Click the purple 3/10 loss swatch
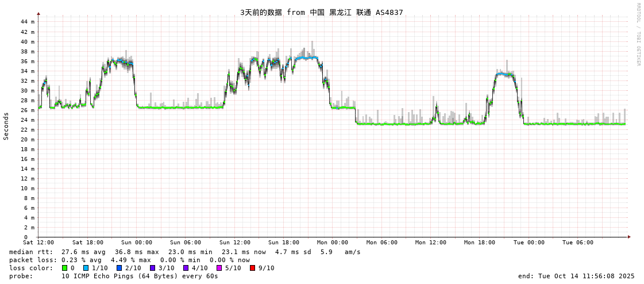 [x=152, y=268]
